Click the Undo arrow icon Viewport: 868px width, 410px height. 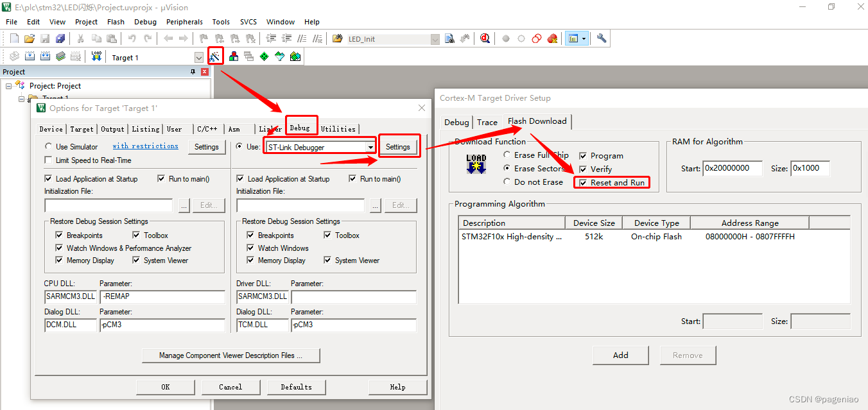[132, 38]
